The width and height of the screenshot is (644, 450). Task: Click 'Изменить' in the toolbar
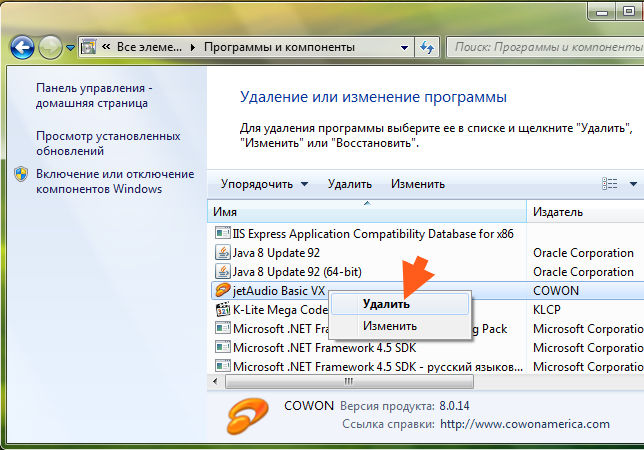click(x=418, y=184)
